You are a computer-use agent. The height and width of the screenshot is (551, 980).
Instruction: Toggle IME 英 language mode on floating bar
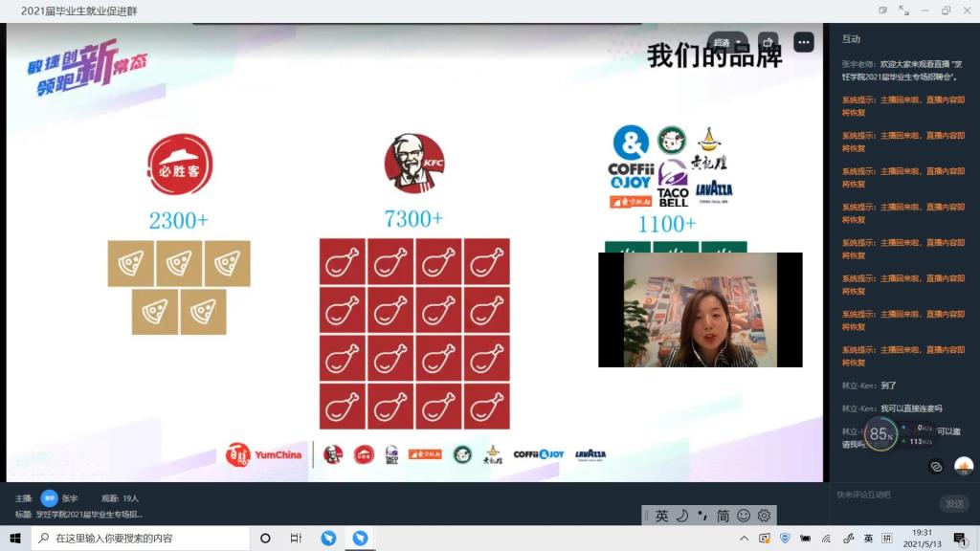point(662,516)
